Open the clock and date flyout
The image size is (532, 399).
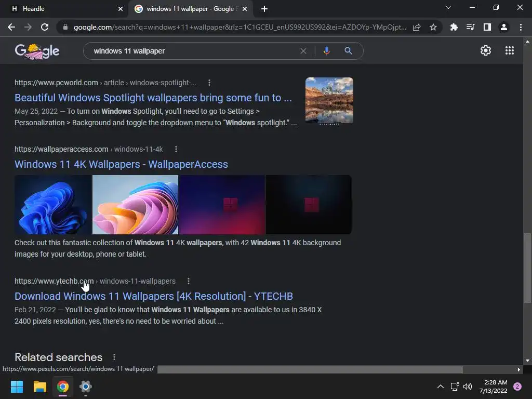[494, 387]
